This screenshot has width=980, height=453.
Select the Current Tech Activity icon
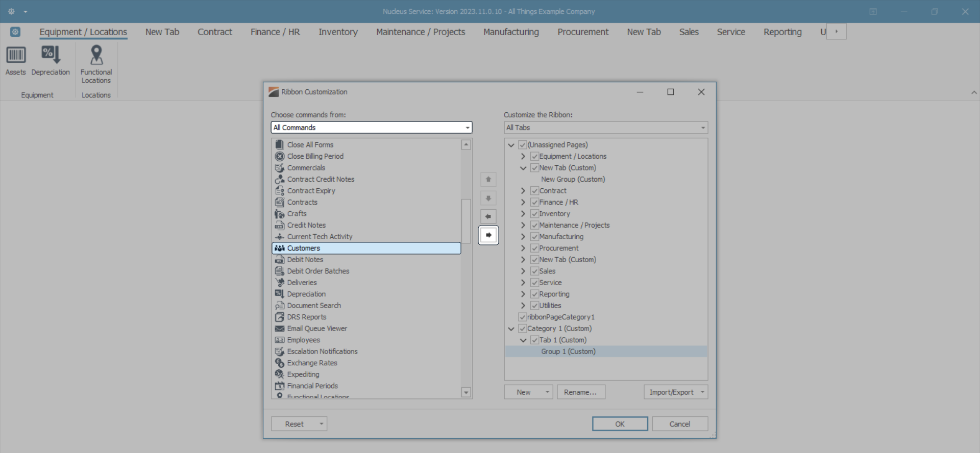click(x=280, y=237)
